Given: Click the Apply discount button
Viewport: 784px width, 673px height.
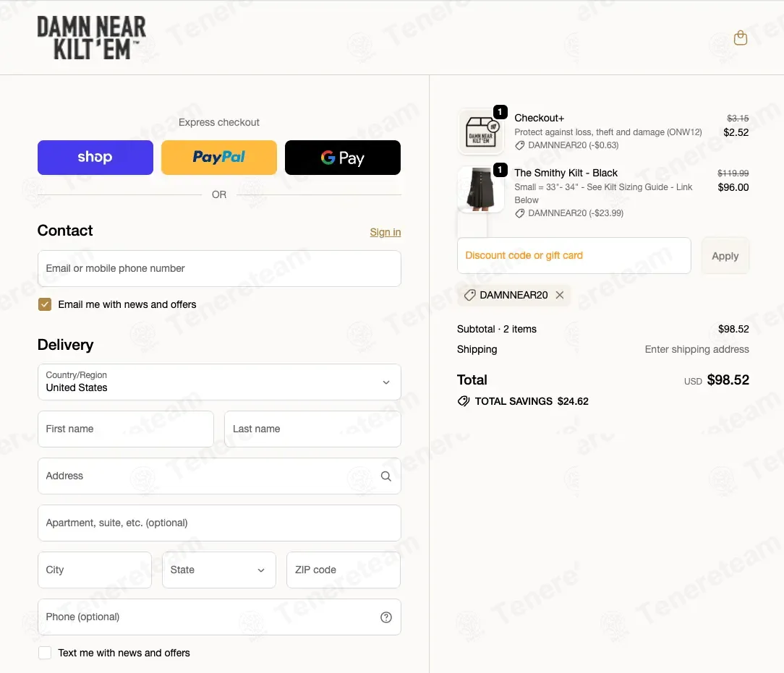Looking at the screenshot, I should 725,256.
